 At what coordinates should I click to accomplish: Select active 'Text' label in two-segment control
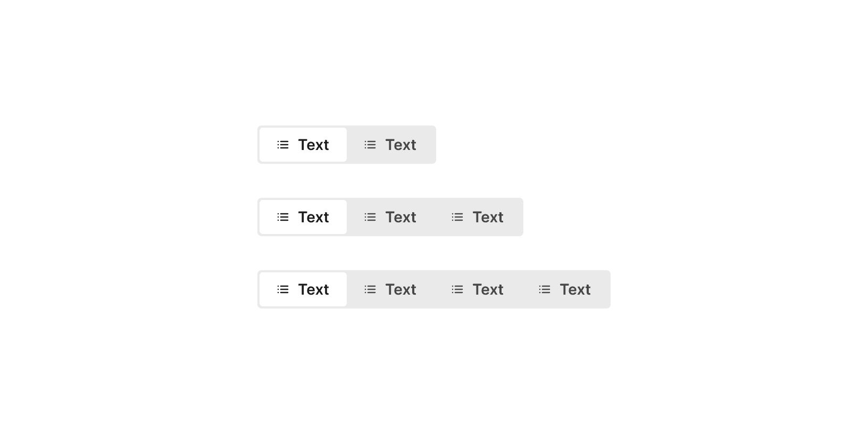coord(313,145)
